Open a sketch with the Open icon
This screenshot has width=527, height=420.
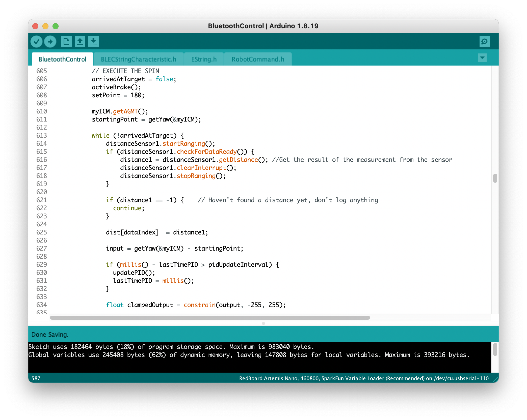coord(80,42)
